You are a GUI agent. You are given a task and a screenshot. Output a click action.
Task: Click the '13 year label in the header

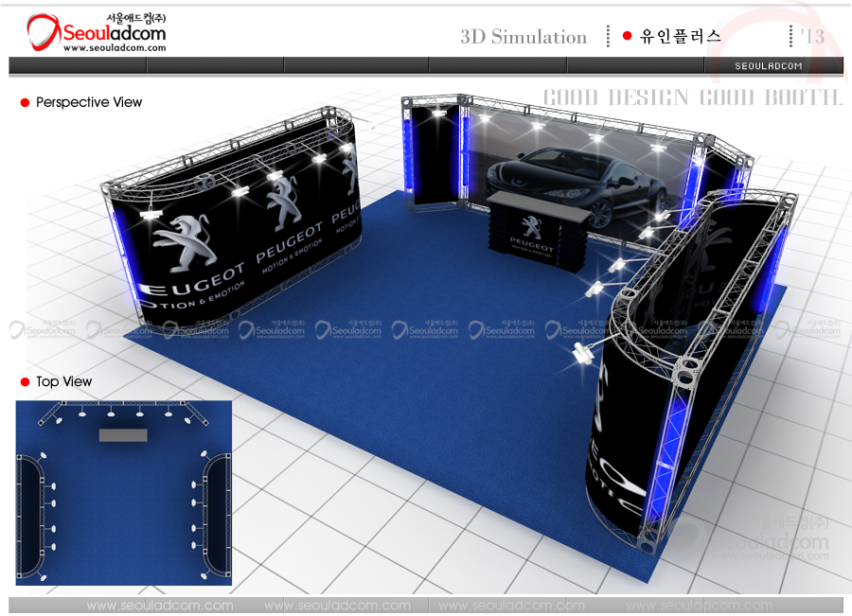click(812, 37)
